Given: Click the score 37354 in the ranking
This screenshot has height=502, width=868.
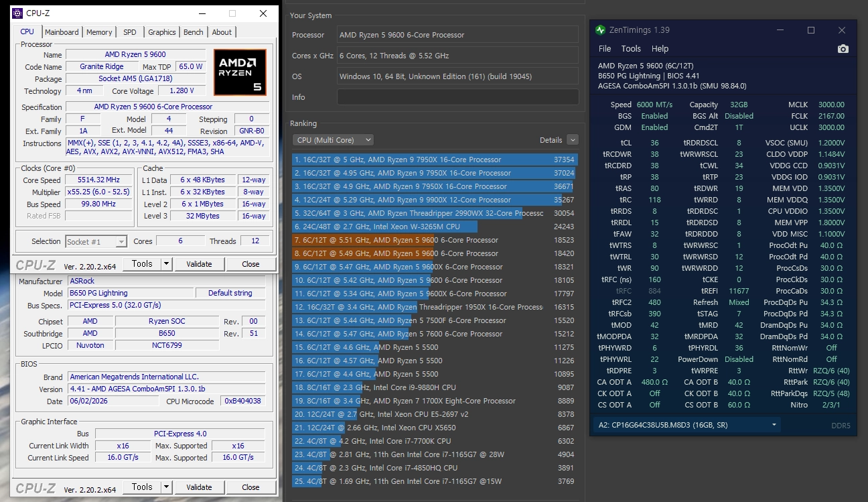Looking at the screenshot, I should (564, 160).
